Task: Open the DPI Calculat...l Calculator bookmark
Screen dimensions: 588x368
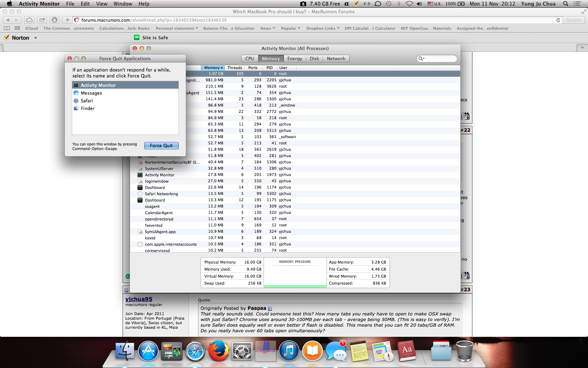Action: click(370, 28)
